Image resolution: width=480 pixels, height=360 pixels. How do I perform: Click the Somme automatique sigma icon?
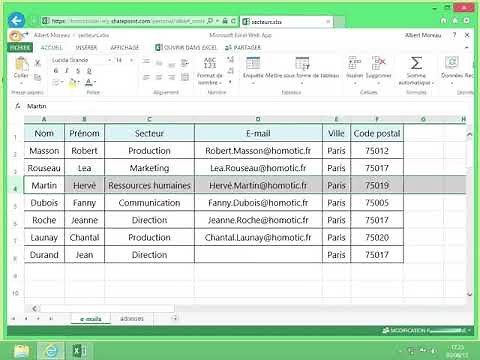[x=416, y=63]
